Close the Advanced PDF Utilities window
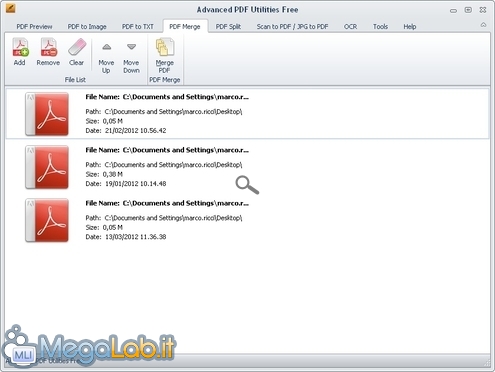Viewport: 495px width, 372px height. coord(483,10)
